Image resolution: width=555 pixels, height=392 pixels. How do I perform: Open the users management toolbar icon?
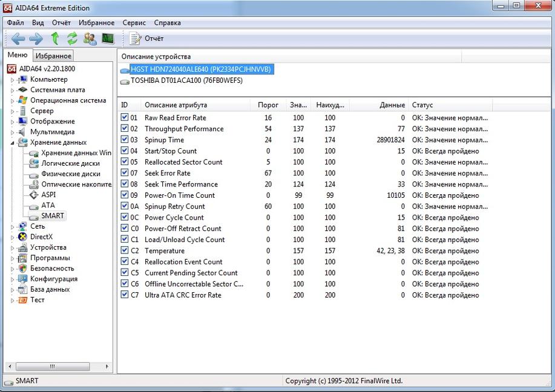point(90,38)
